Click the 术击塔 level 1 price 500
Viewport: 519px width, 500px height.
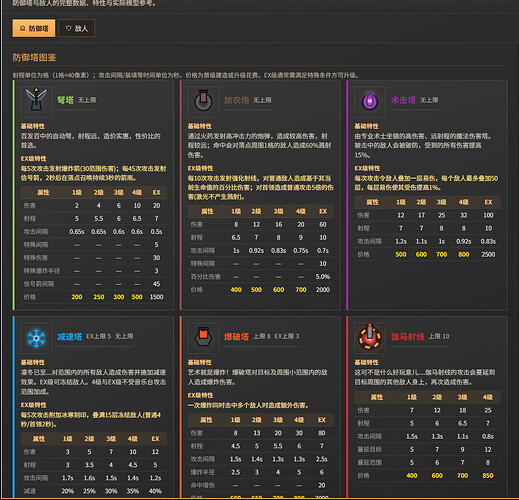pos(401,254)
